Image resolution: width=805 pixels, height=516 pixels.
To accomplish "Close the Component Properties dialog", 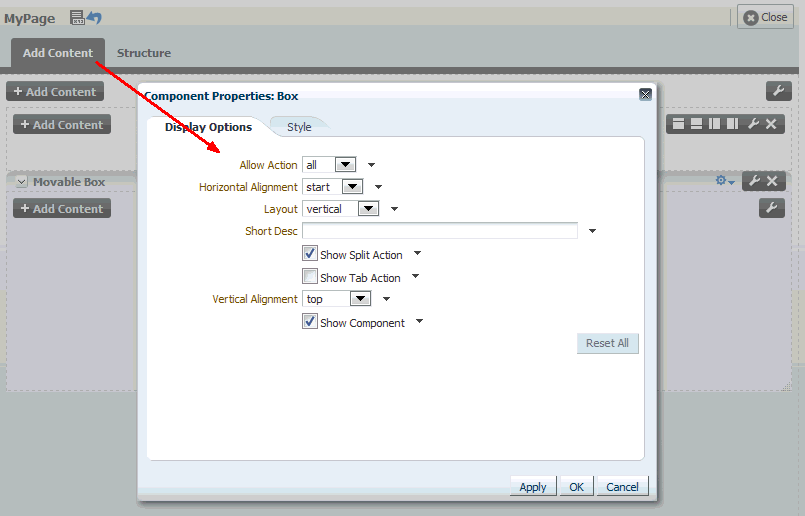I will pyautogui.click(x=645, y=94).
